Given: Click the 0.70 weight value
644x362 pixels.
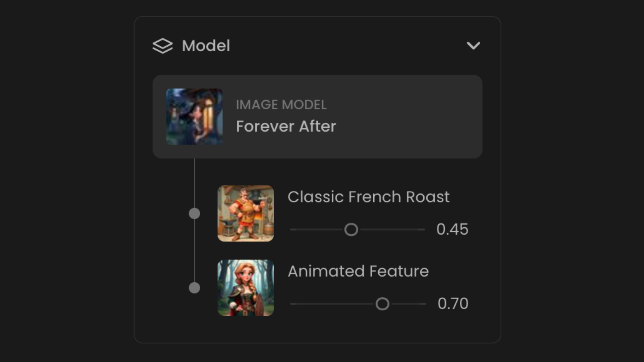Looking at the screenshot, I should click(453, 304).
